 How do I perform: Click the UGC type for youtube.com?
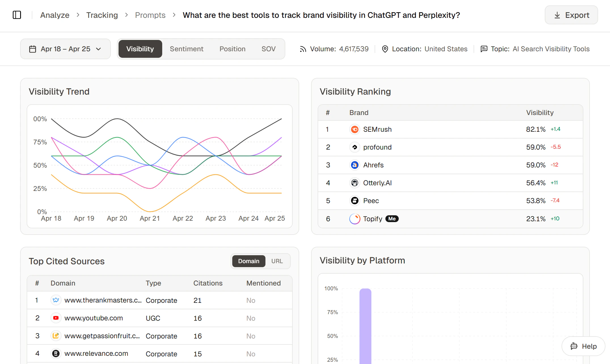(153, 318)
